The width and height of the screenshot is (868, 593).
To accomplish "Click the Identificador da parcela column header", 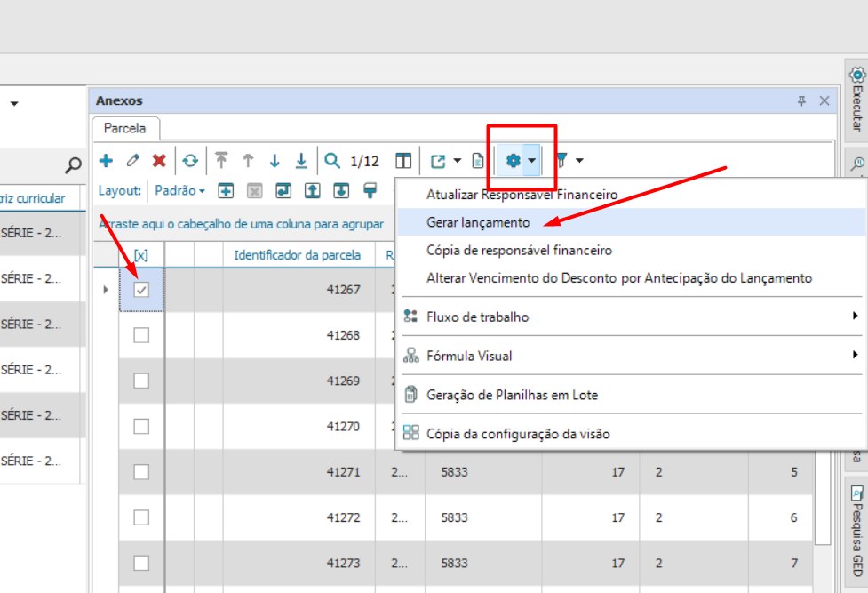I will [297, 255].
